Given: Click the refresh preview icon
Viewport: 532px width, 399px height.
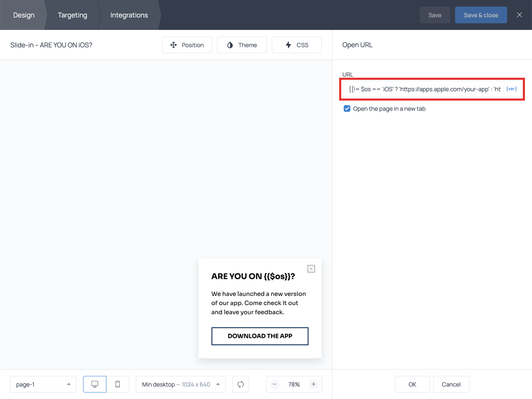Looking at the screenshot, I should click(241, 384).
